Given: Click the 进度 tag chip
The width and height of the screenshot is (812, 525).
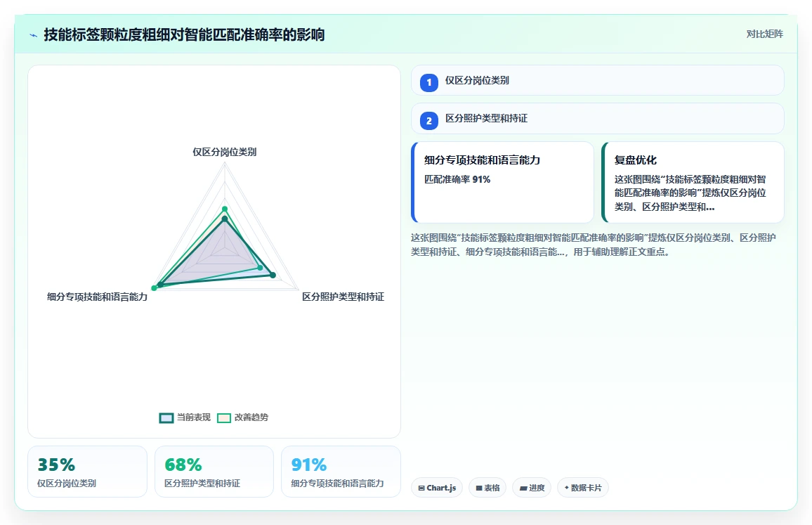Looking at the screenshot, I should pyautogui.click(x=532, y=488).
